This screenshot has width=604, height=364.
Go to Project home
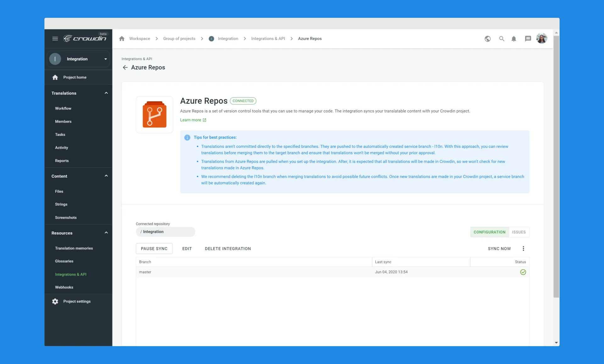point(75,77)
